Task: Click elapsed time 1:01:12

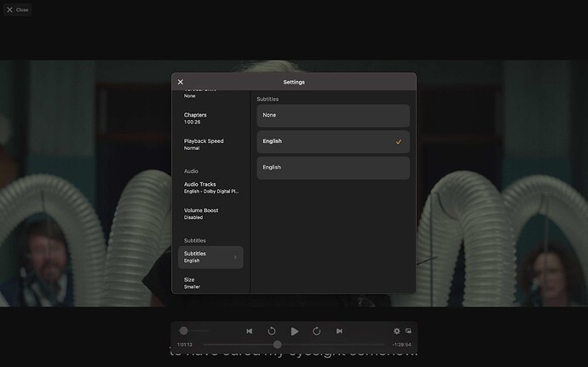Action: [185, 345]
